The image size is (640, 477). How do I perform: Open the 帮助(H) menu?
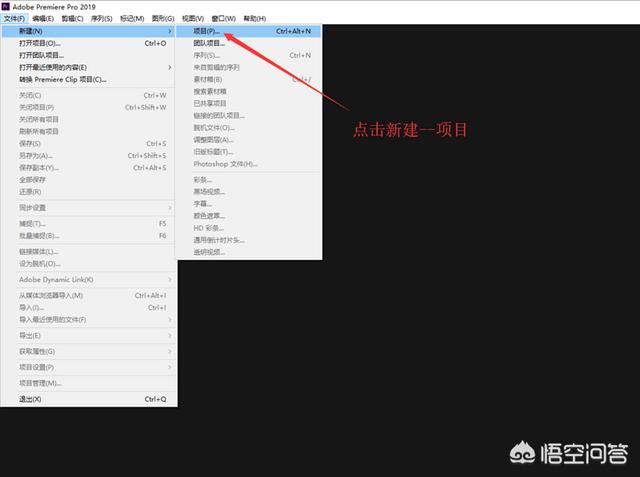[254, 19]
